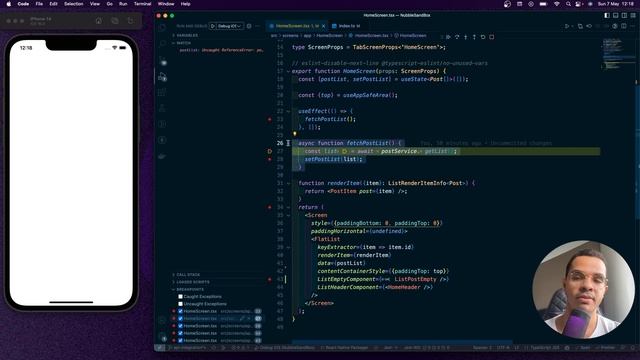Click the Split Editor Right icon
Viewport: 640px width, 360px height.
tap(624, 26)
